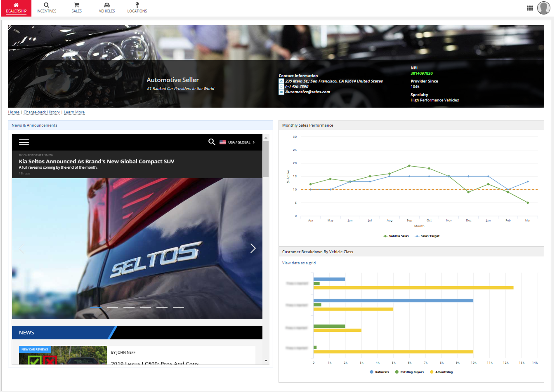Click the Kia Seltos headline

tap(97, 161)
